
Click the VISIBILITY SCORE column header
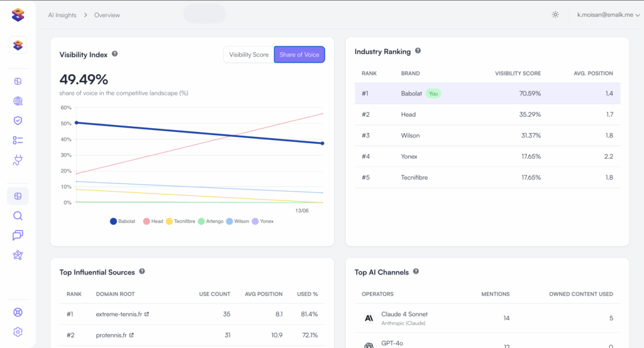coord(518,73)
